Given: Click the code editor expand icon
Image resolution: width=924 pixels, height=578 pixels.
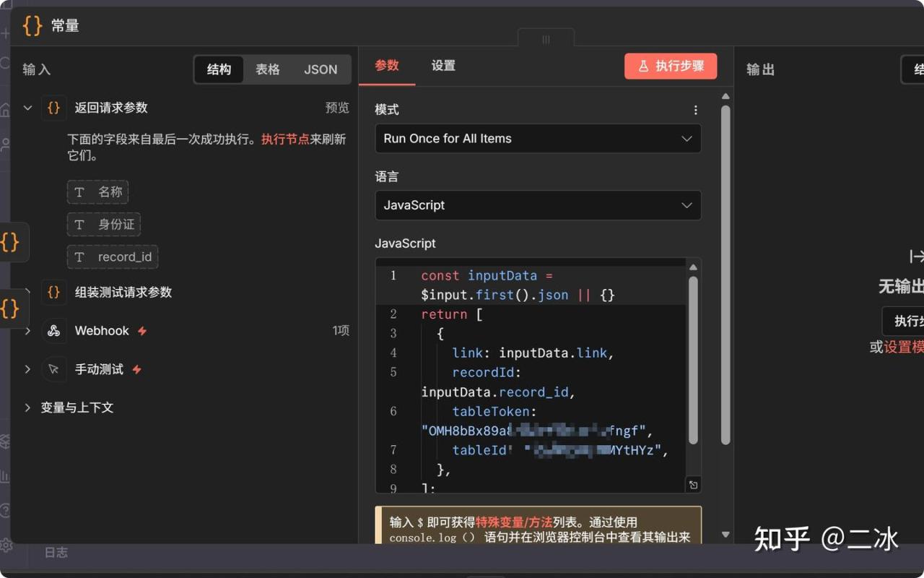Looking at the screenshot, I should [x=693, y=485].
